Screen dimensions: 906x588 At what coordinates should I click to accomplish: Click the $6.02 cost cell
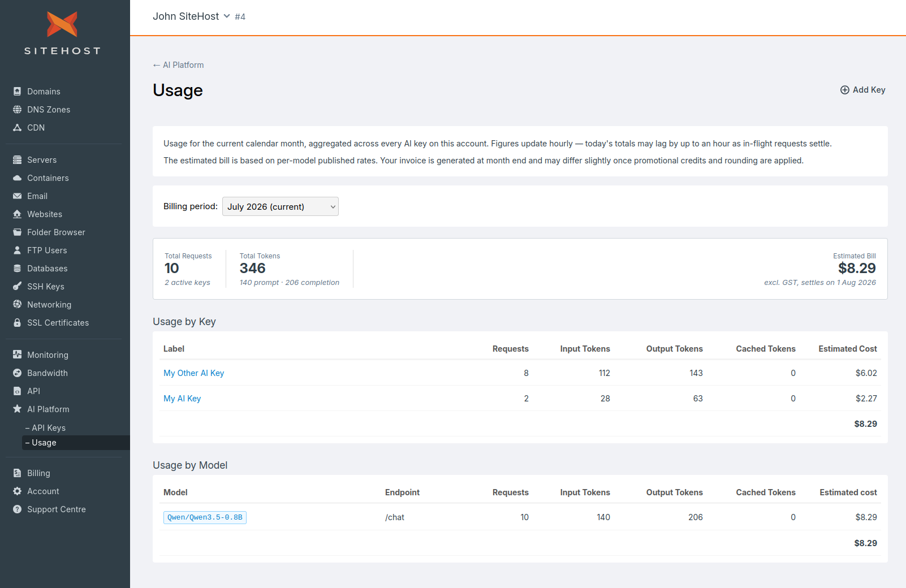(866, 373)
